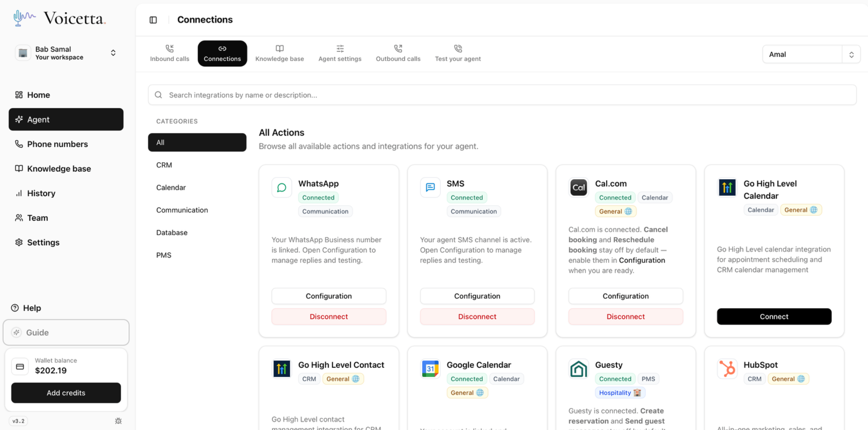Click the bug report icon
This screenshot has height=430, width=868.
coord(118,421)
